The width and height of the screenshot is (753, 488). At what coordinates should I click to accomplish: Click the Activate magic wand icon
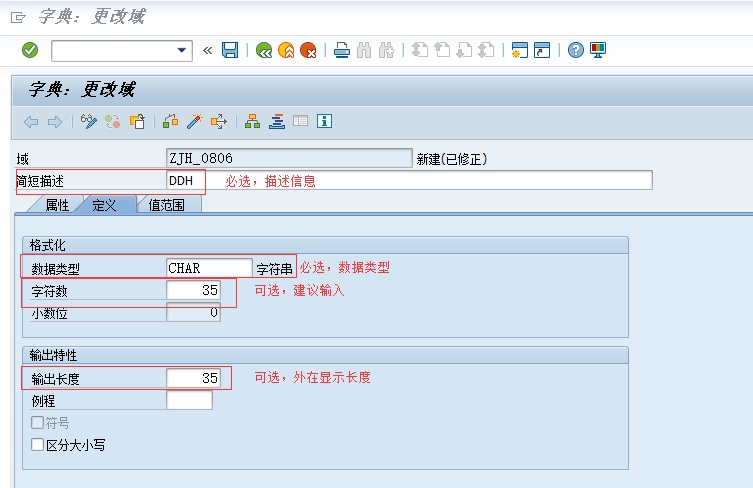tap(194, 122)
